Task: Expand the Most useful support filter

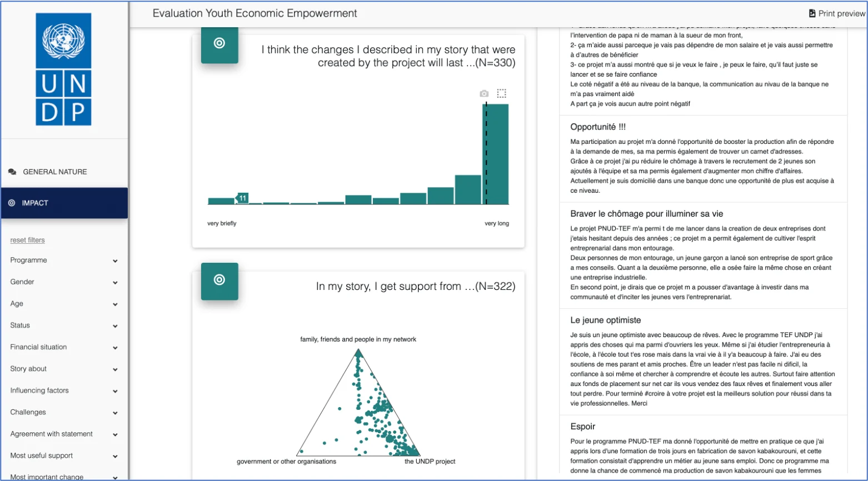Action: [64, 455]
